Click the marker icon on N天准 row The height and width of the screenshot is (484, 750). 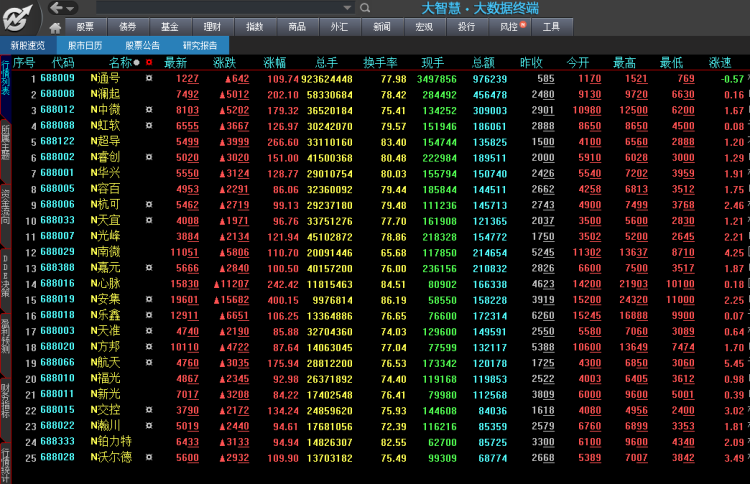click(x=149, y=330)
